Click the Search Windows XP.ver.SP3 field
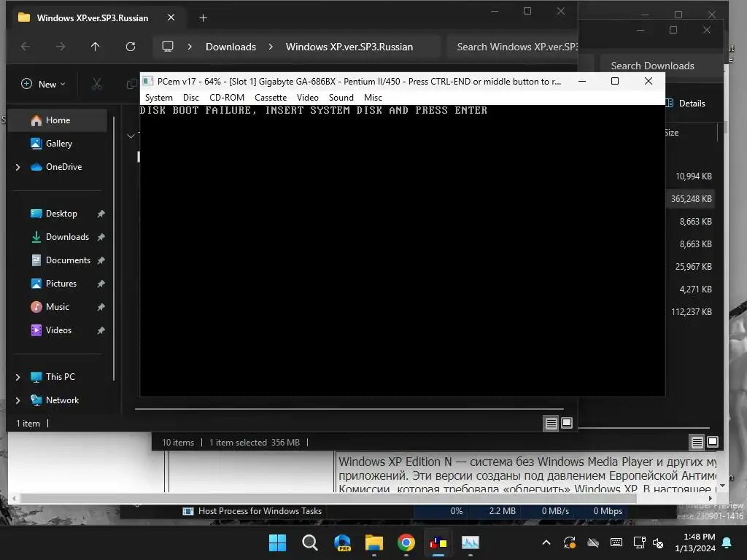Viewport: 747px width, 560px height. (x=513, y=47)
